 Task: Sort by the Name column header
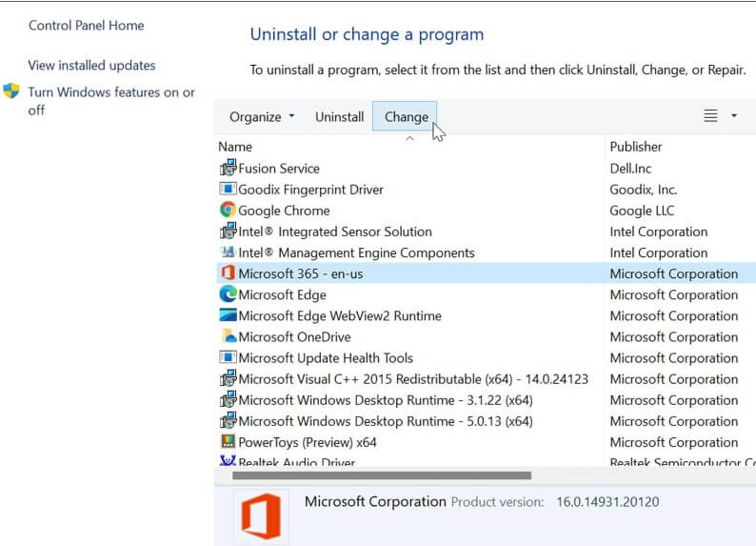[235, 147]
